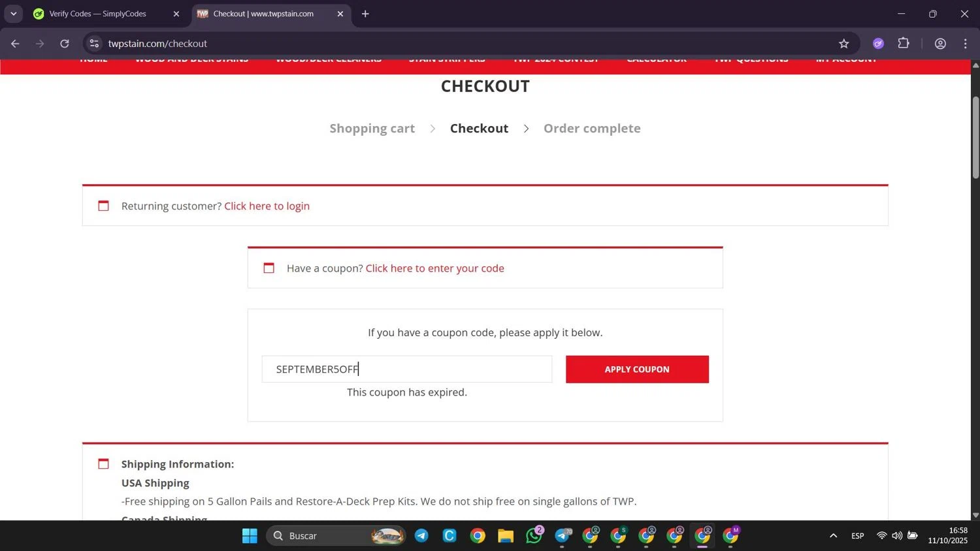Open the blue C app taskbar icon
Viewport: 980px width, 551px height.
tap(449, 536)
